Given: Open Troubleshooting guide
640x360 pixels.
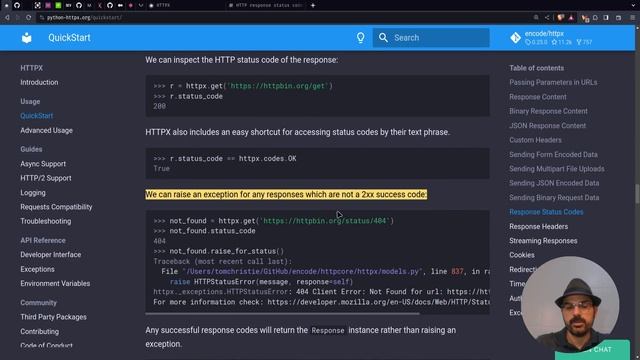Looking at the screenshot, I should pos(46,221).
